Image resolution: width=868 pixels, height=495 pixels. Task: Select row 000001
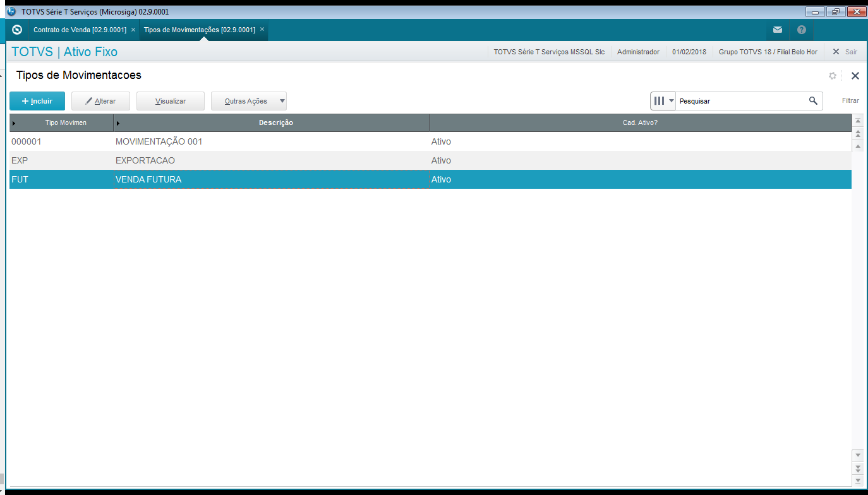[x=430, y=141]
